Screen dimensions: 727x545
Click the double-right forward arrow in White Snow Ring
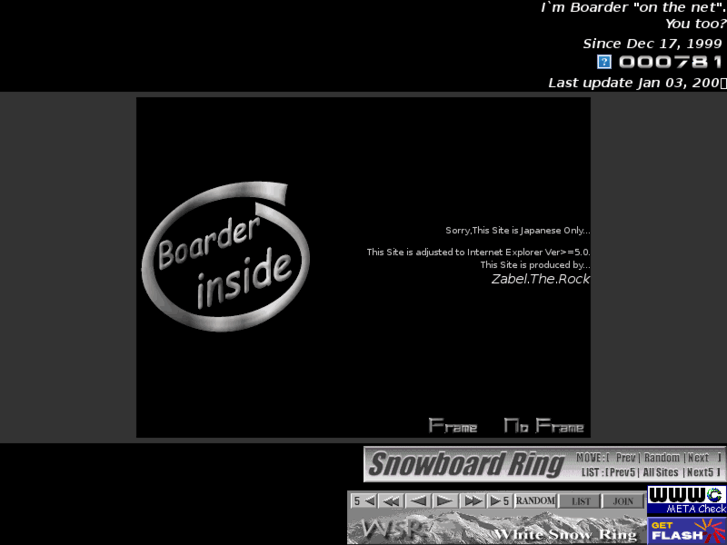tap(472, 501)
